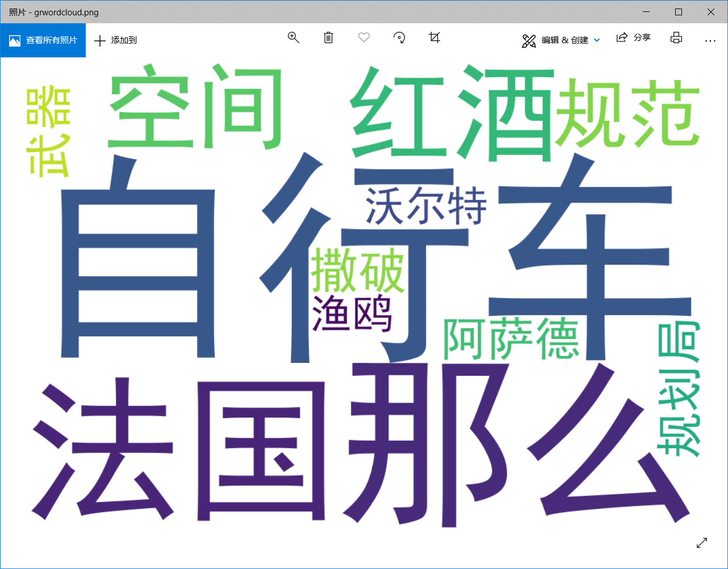The width and height of the screenshot is (728, 569).
Task: Minimize the Photos window
Action: 646,12
